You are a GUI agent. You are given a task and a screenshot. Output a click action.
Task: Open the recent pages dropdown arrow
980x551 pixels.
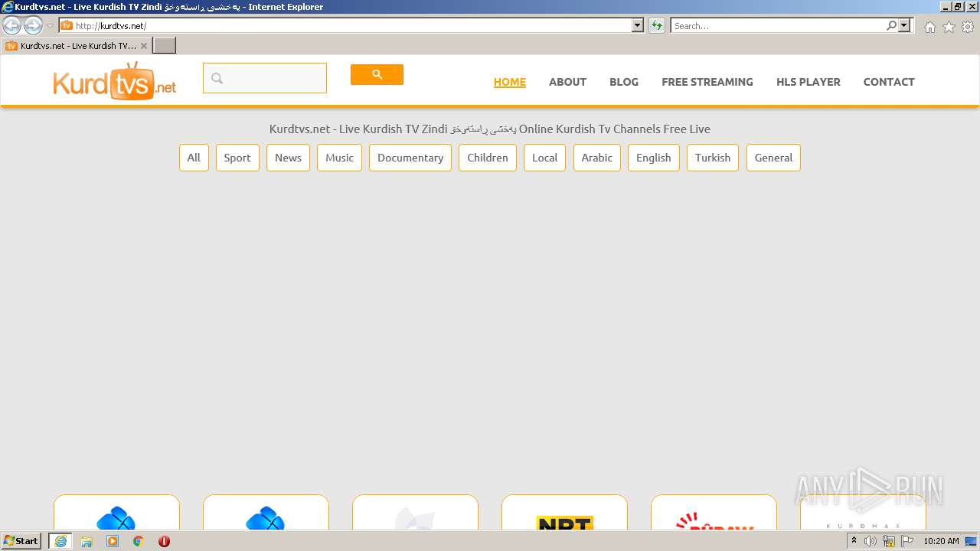[51, 26]
